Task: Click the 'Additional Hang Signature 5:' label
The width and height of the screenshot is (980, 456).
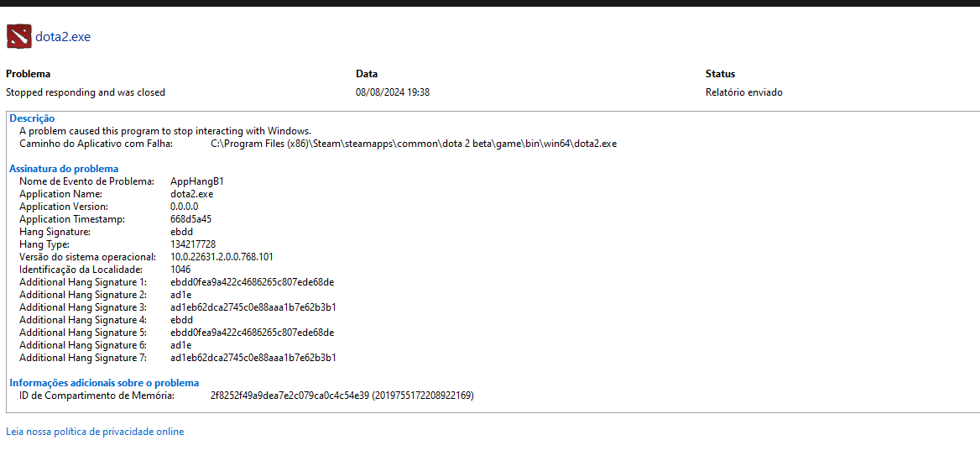Action: pos(83,333)
